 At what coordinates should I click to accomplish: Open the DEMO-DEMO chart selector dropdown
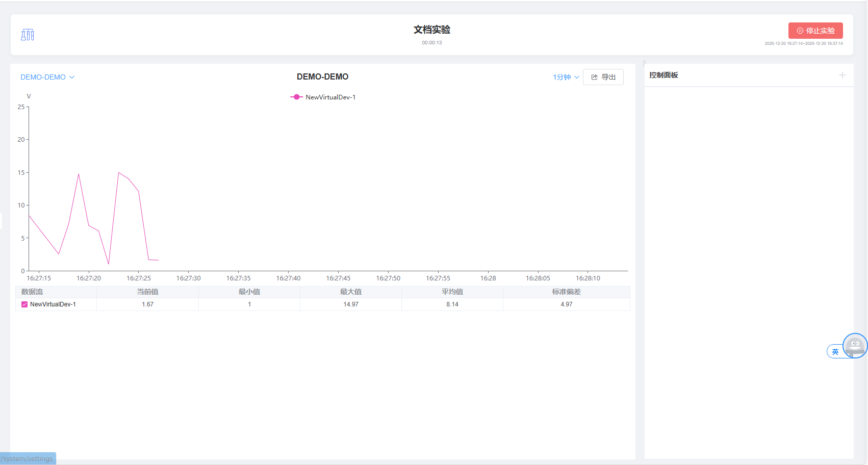click(47, 77)
